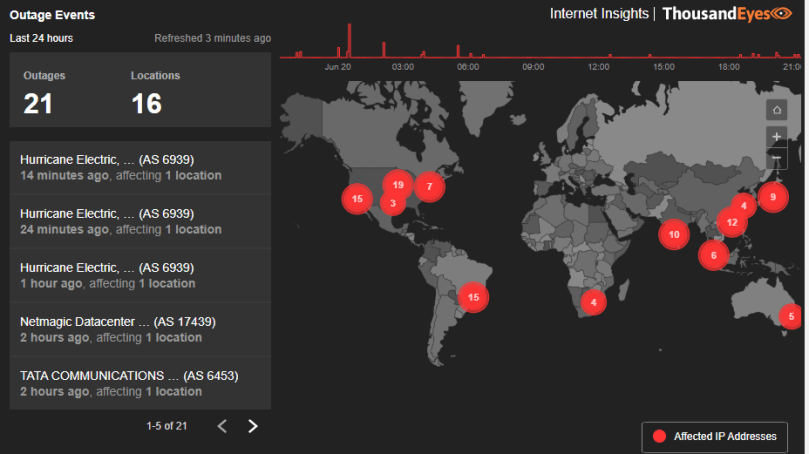Click the marker 4 in southern Africa
Viewport: 809px width, 454px height.
pyautogui.click(x=594, y=301)
